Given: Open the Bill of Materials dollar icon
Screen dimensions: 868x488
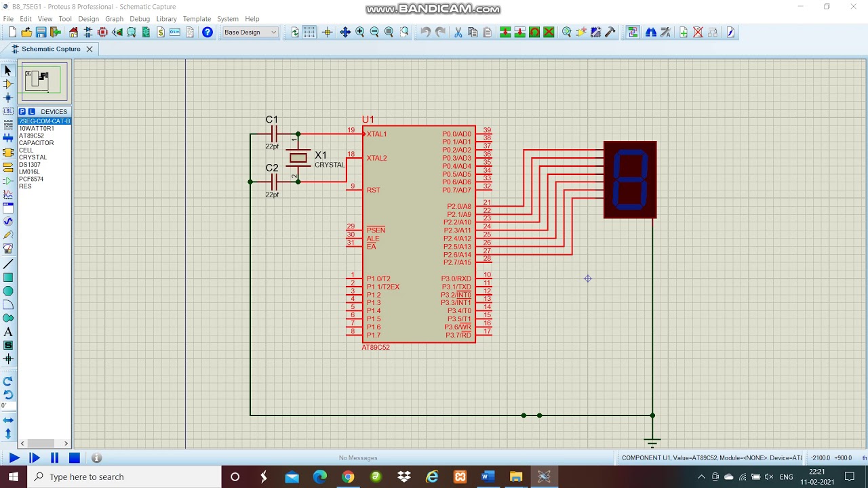Looking at the screenshot, I should pos(161,33).
